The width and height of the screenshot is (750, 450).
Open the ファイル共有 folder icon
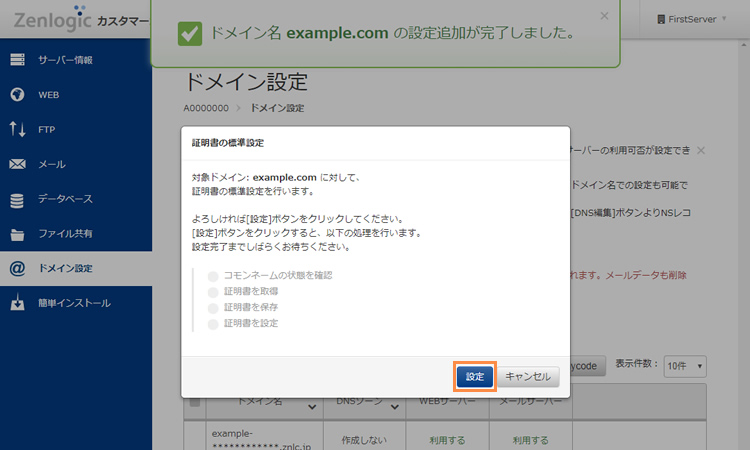click(x=17, y=234)
